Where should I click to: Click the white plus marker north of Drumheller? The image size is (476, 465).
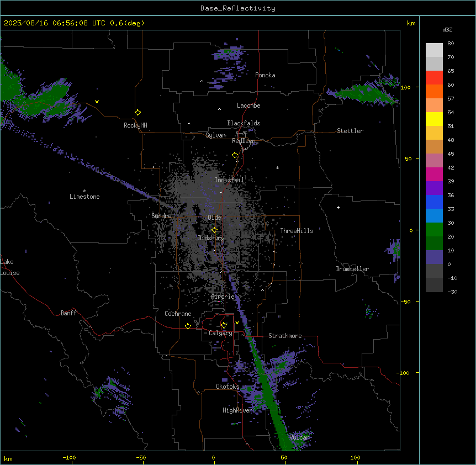coord(338,207)
